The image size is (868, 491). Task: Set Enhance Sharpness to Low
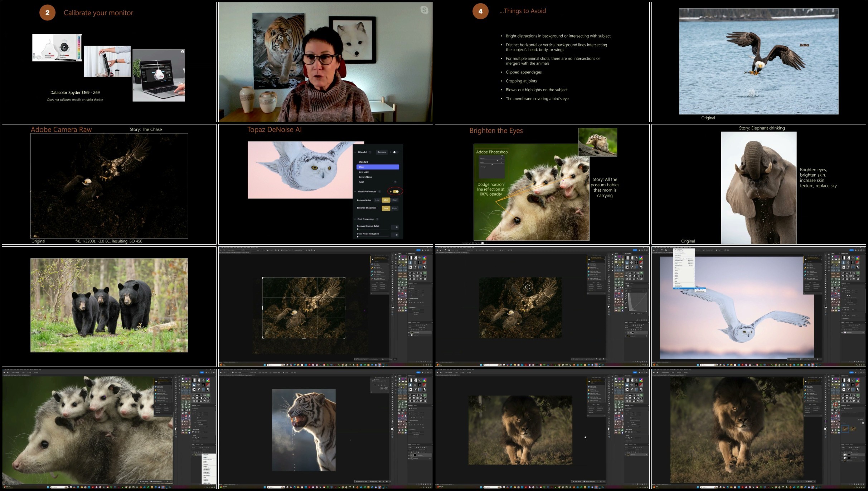click(x=386, y=208)
